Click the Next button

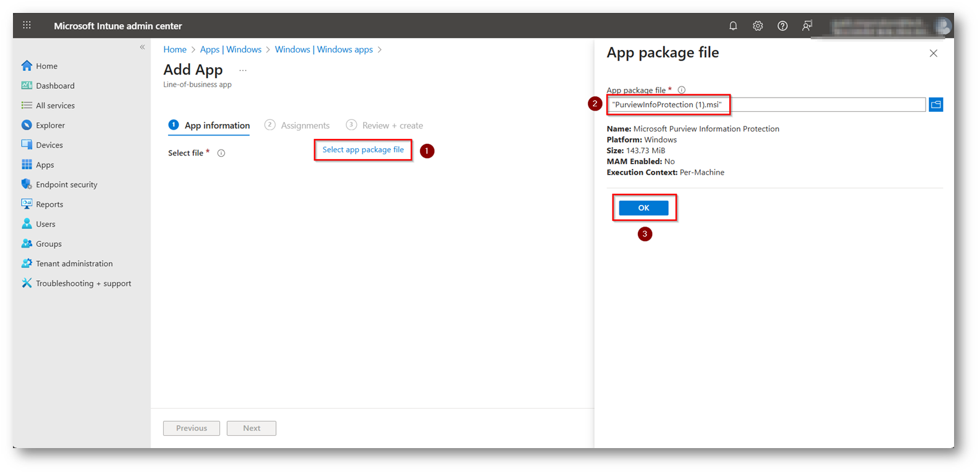pyautogui.click(x=251, y=428)
